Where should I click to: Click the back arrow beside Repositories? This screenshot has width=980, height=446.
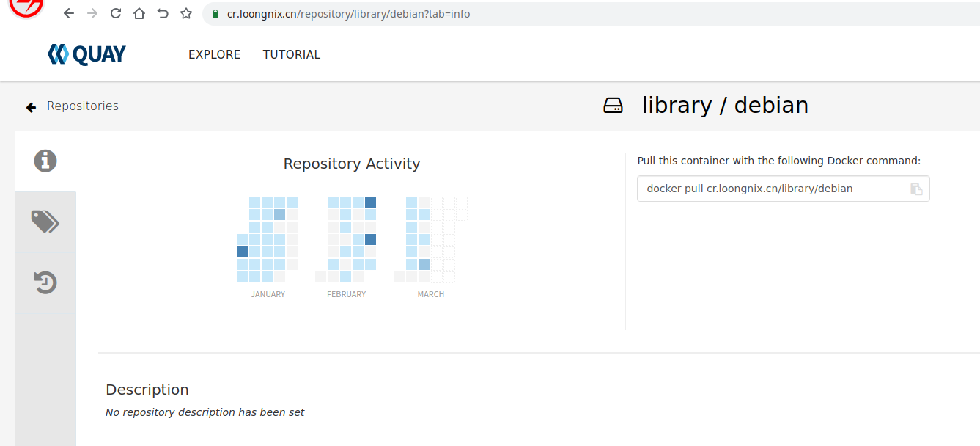point(31,107)
